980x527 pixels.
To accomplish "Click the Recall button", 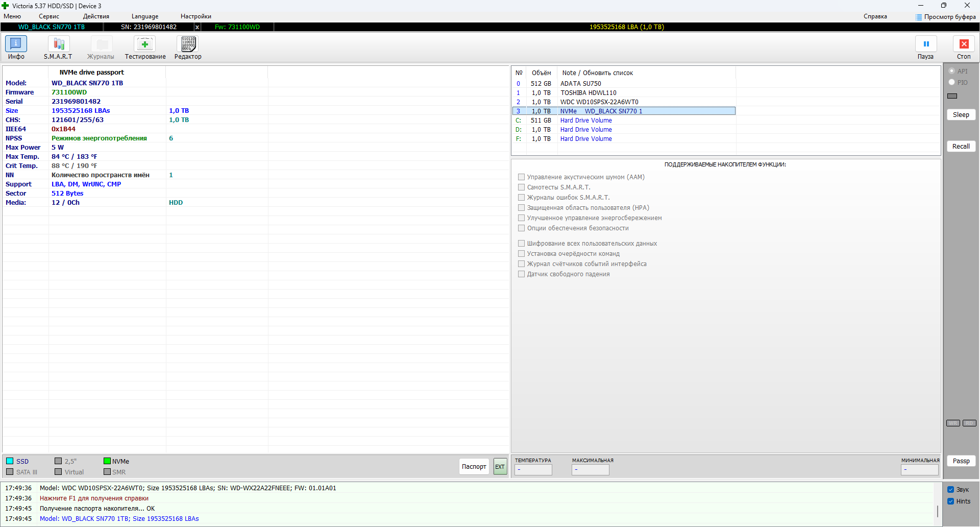I will click(961, 147).
